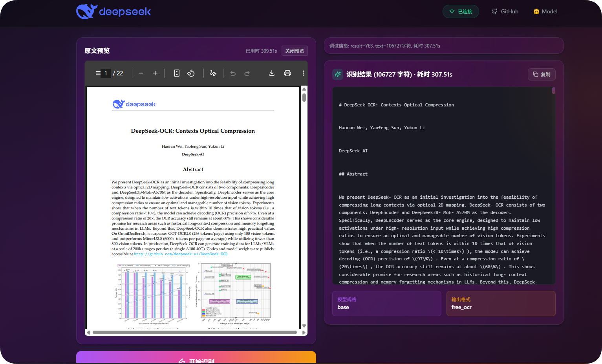Screen dimensions: 602x364
Task: Click the PDF title DeepSeek-OCR: Contexts Optical Compression
Action: coord(193,131)
